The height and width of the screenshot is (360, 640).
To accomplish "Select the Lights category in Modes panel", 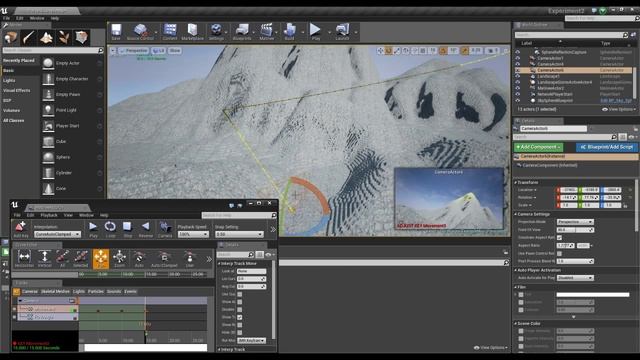I will pyautogui.click(x=9, y=80).
